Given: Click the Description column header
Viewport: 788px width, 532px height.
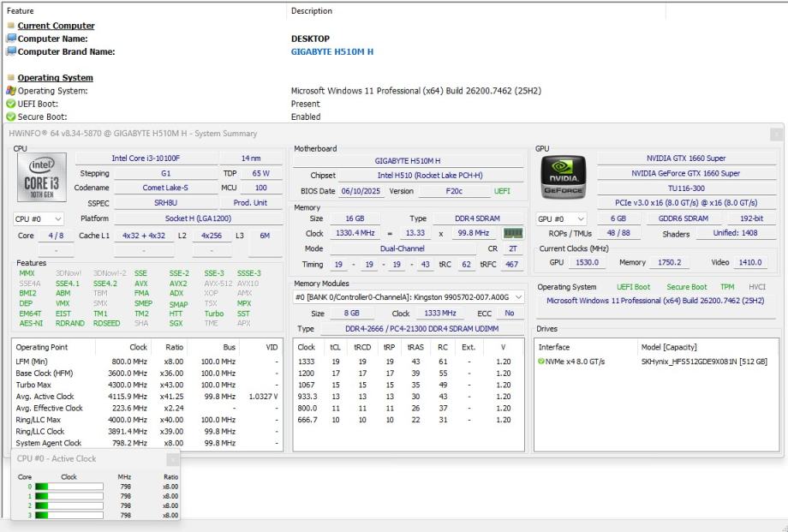Looking at the screenshot, I should click(311, 11).
